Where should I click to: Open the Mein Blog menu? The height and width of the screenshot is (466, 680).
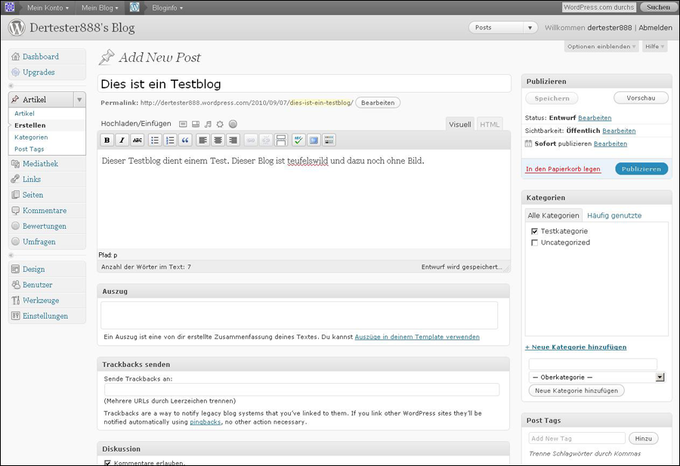pyautogui.click(x=100, y=7)
